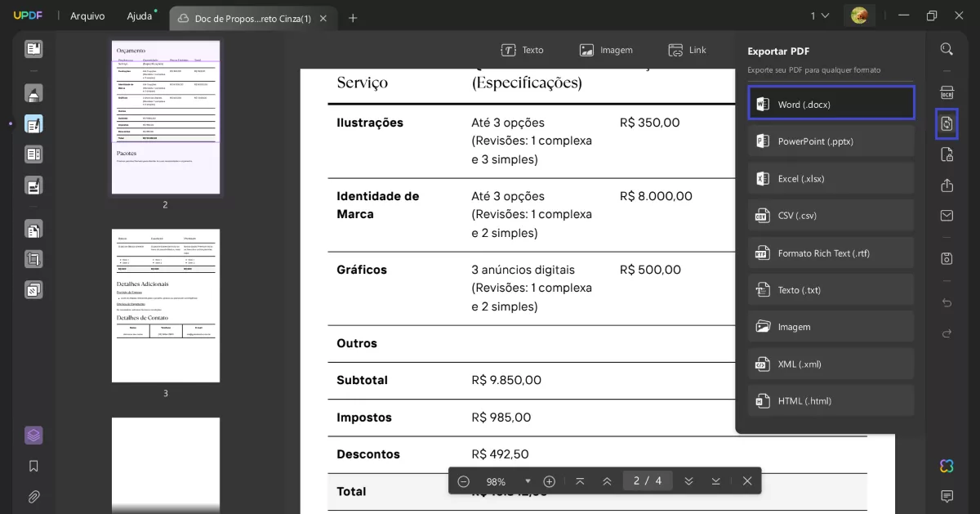The width and height of the screenshot is (980, 514).
Task: Export the PDF as Word (.docx)
Action: click(x=831, y=104)
